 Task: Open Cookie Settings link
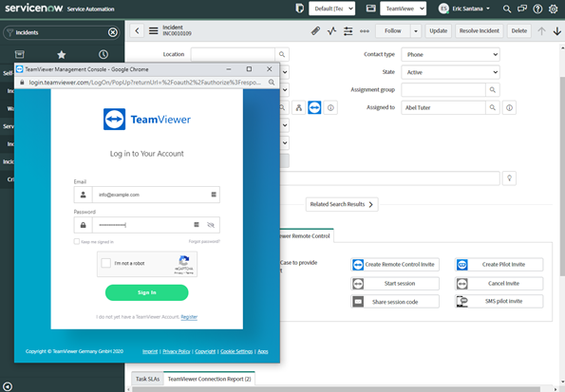pos(236,351)
